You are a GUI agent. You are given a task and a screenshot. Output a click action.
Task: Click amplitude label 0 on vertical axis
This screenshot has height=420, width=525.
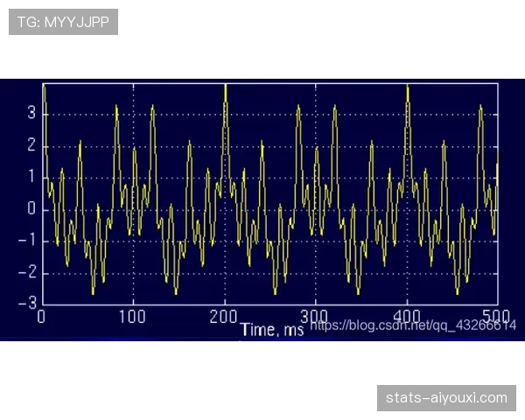coord(31,209)
